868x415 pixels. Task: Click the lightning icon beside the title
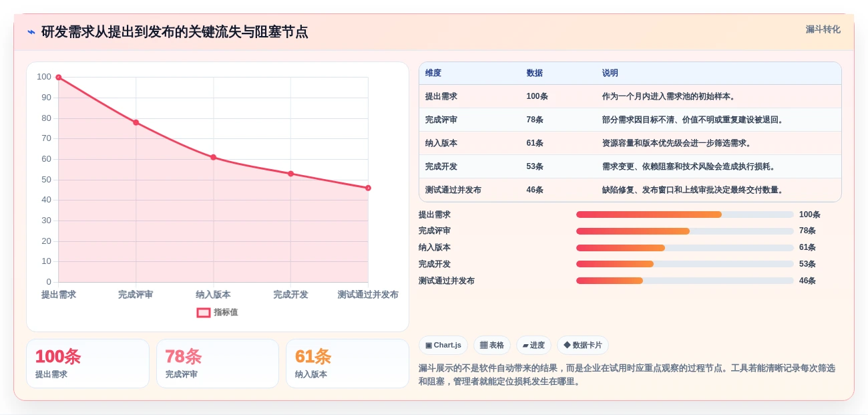pyautogui.click(x=31, y=32)
